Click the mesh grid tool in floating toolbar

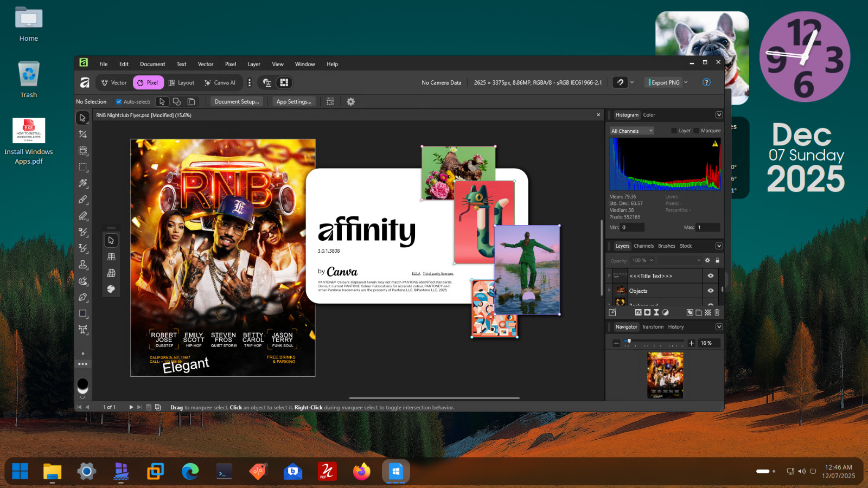click(x=111, y=256)
